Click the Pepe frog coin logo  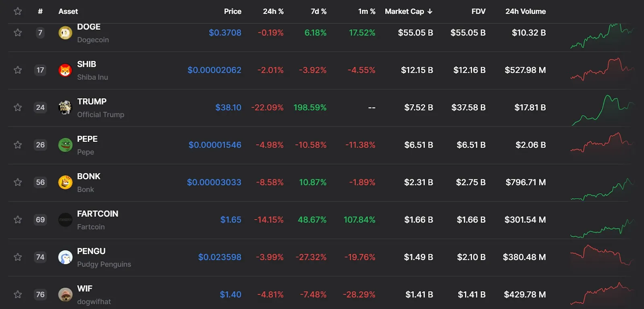point(65,145)
